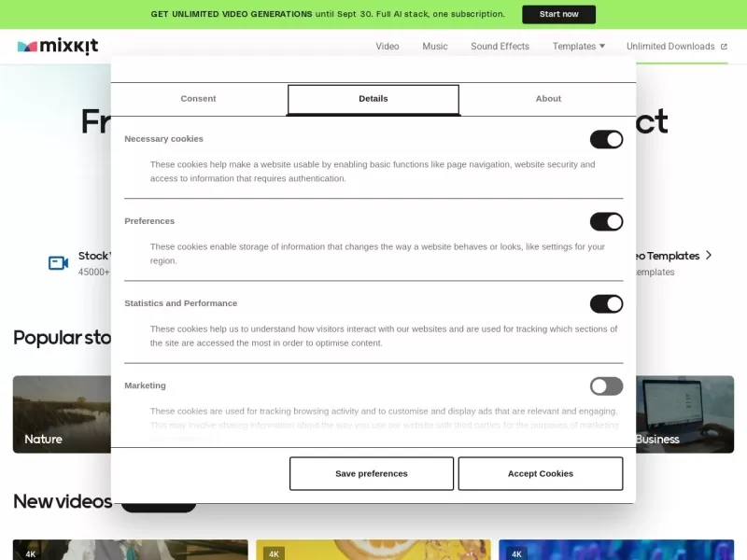This screenshot has width=747, height=560.
Task: Switch to the Consent tab
Action: 198,99
